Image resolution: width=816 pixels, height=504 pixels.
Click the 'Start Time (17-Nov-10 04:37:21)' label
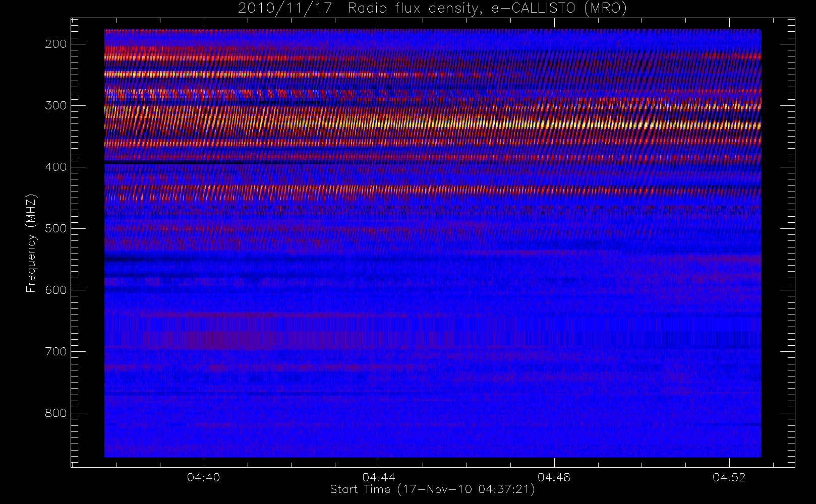pyautogui.click(x=432, y=489)
